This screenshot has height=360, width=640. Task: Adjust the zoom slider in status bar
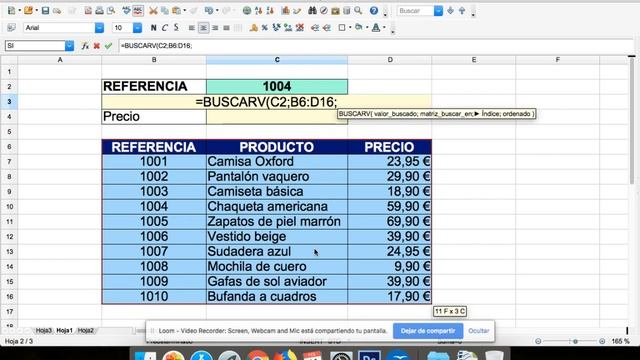click(575, 341)
